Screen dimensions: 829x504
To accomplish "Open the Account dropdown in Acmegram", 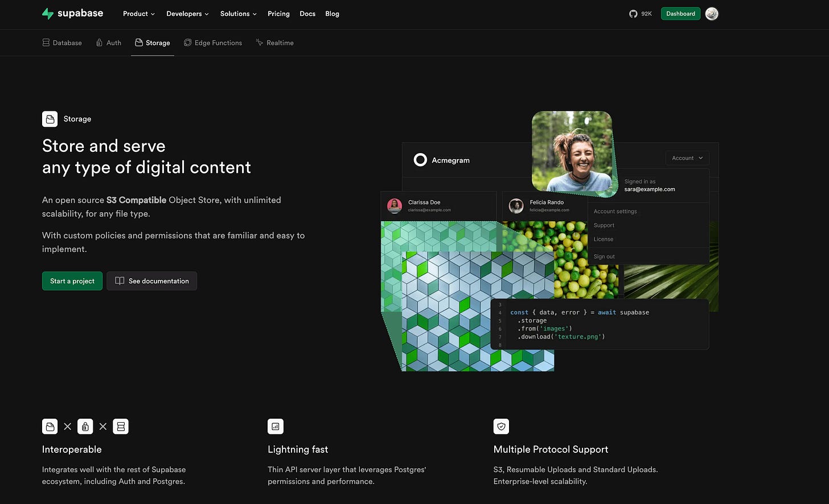I will pyautogui.click(x=687, y=158).
